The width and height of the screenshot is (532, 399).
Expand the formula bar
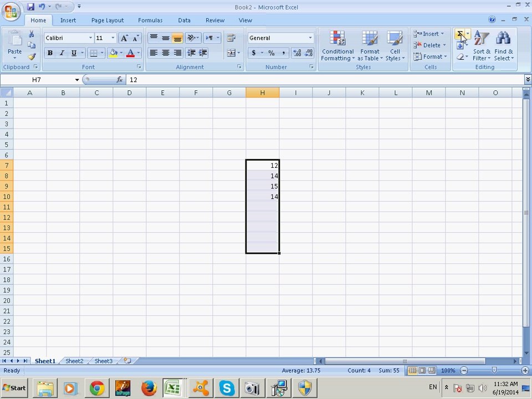coord(528,79)
